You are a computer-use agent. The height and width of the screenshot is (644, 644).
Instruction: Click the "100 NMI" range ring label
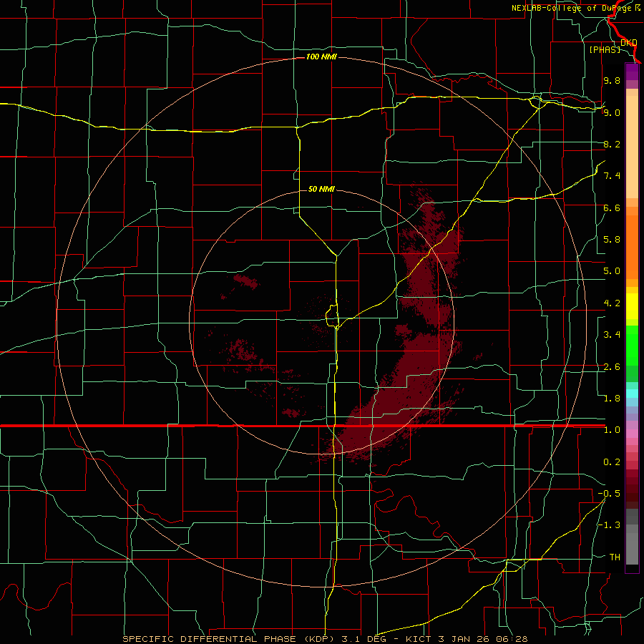click(321, 57)
